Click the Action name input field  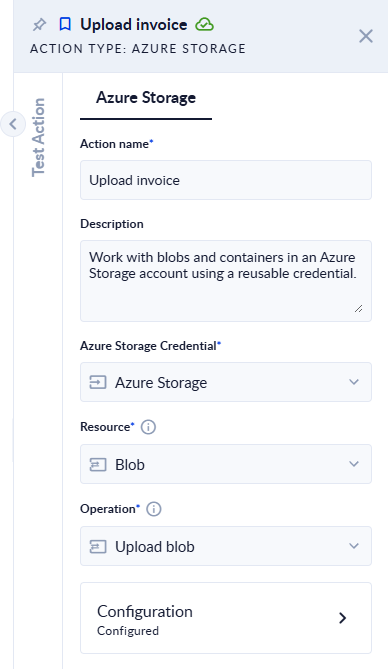[x=226, y=180]
